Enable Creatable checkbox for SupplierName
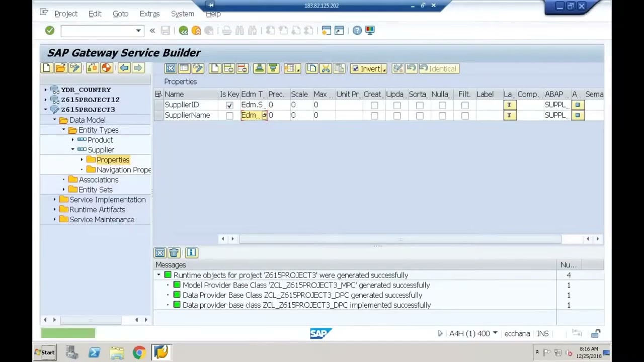 tap(374, 116)
